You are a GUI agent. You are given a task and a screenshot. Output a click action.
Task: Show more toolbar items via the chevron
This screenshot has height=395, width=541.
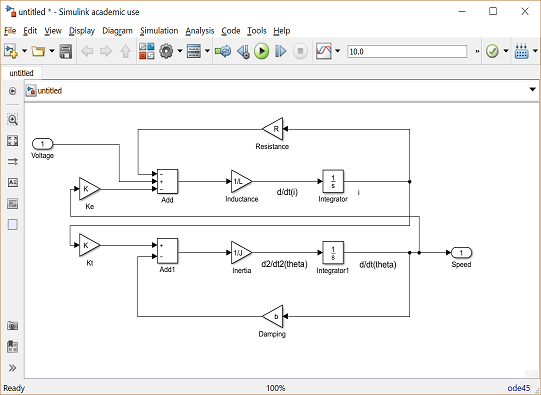(477, 51)
